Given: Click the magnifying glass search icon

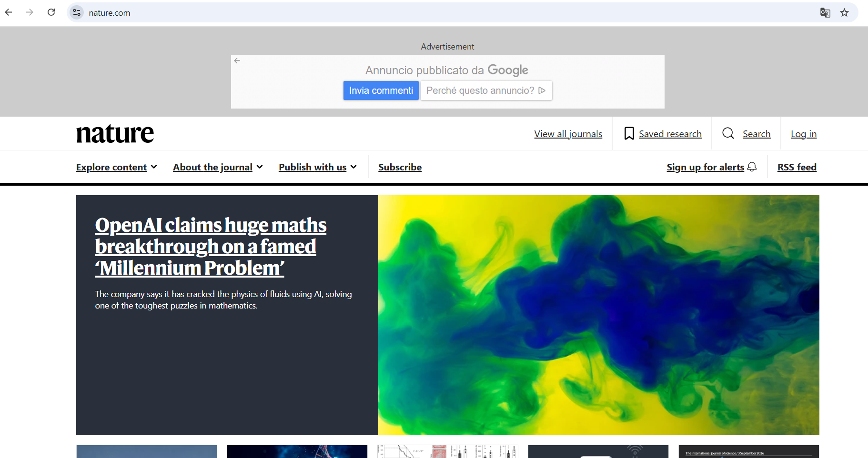Looking at the screenshot, I should pos(728,133).
